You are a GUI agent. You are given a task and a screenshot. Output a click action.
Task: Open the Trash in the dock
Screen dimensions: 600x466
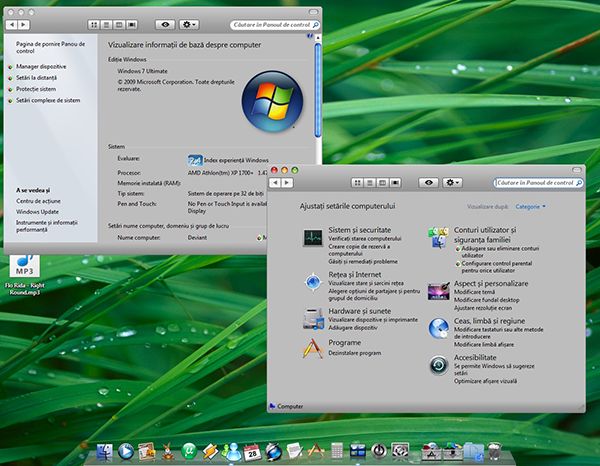click(x=494, y=451)
